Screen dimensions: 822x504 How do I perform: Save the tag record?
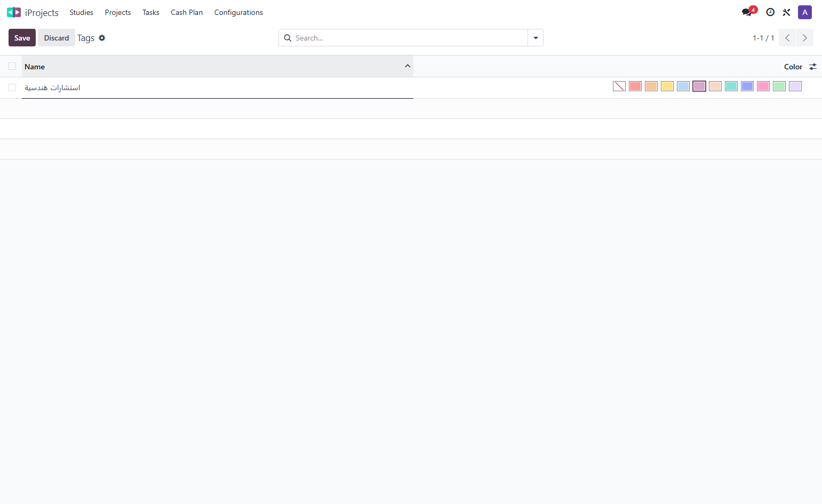[x=22, y=38]
